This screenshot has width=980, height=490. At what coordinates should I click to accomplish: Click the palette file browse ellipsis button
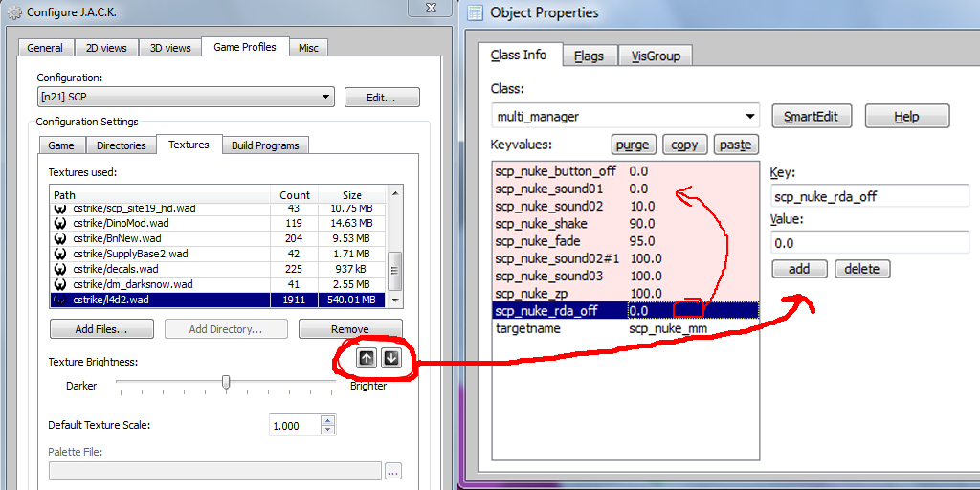[x=393, y=471]
